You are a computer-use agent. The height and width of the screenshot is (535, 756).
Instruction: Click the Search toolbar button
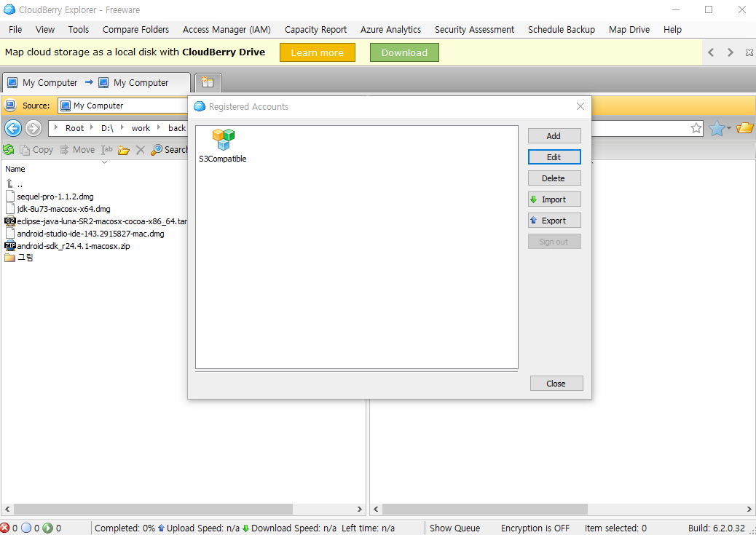coord(170,150)
